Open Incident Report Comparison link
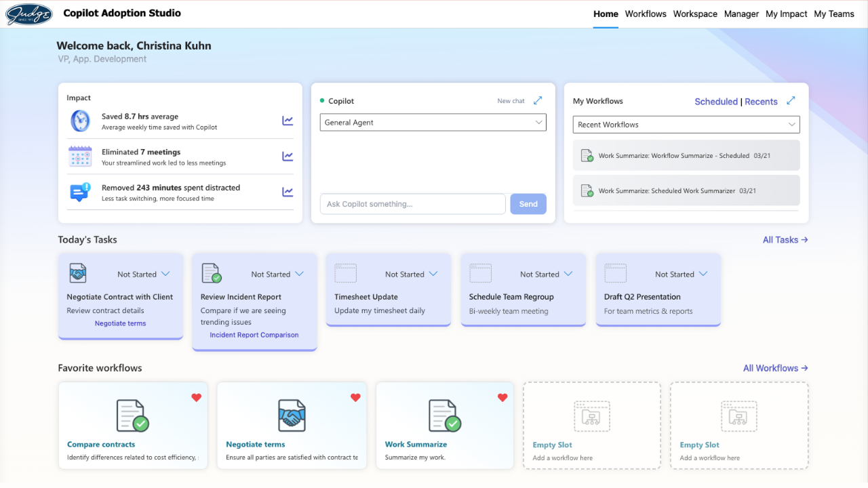 pyautogui.click(x=254, y=335)
